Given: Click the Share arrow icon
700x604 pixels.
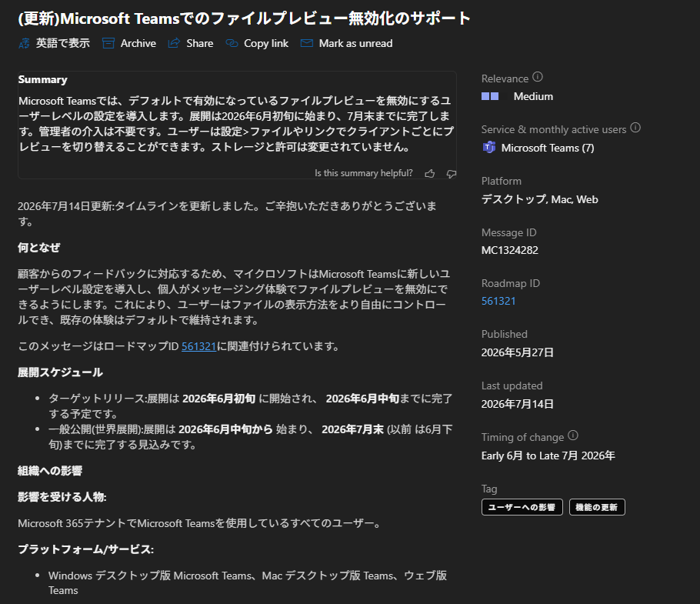Looking at the screenshot, I should (174, 43).
